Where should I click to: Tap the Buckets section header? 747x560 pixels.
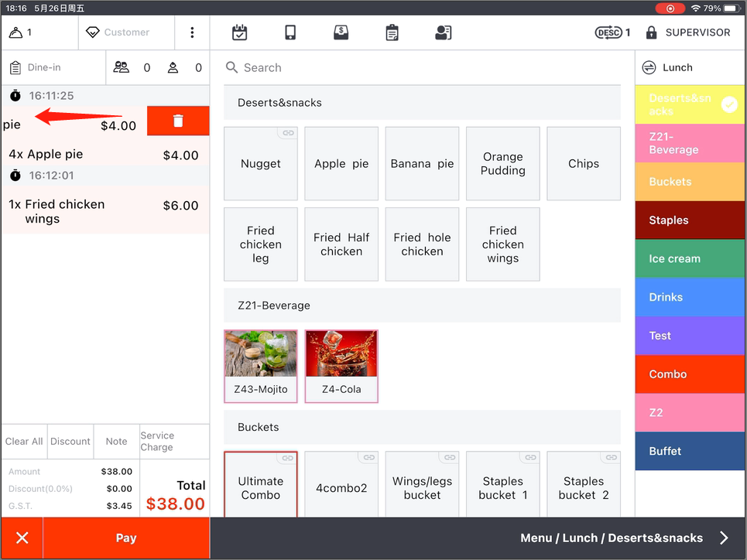pos(422,427)
